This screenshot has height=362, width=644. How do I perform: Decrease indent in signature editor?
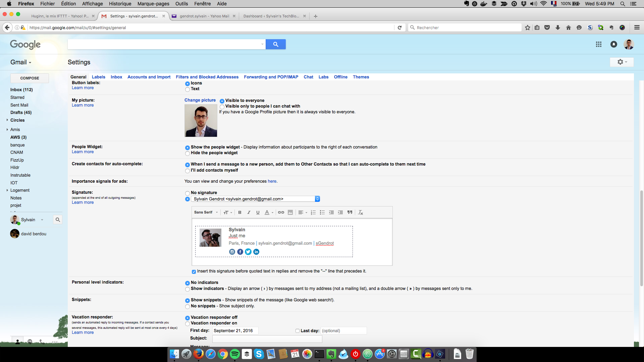(x=331, y=213)
